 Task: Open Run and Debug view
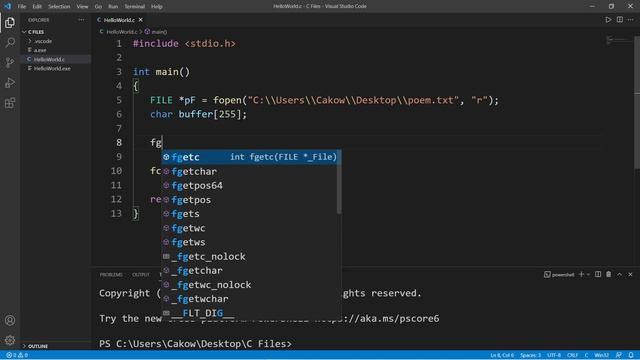tap(10, 83)
